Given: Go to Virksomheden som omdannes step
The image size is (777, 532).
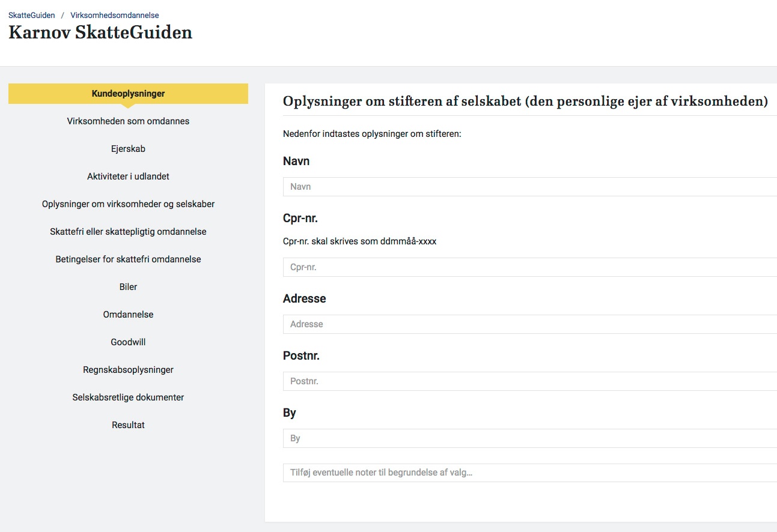Looking at the screenshot, I should point(128,121).
